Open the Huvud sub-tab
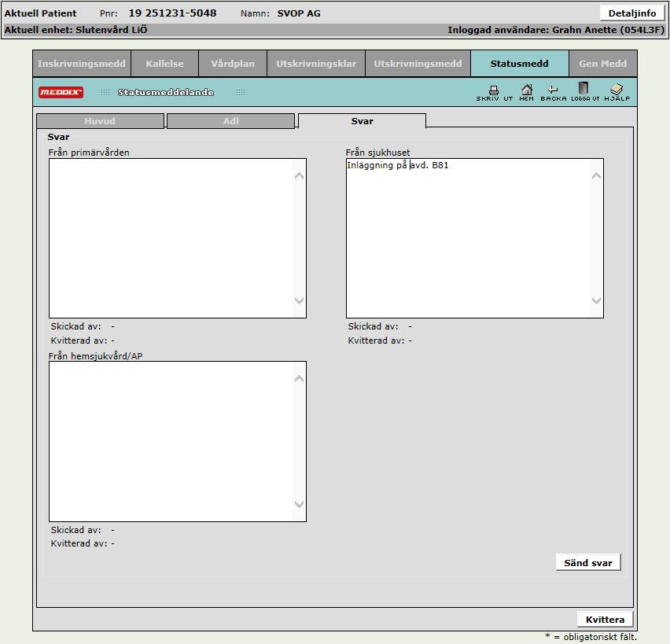The image size is (670, 644). point(100,121)
